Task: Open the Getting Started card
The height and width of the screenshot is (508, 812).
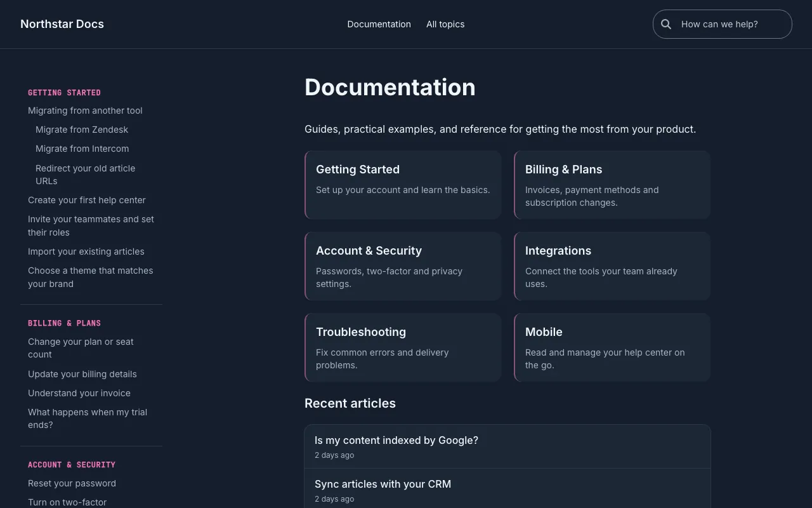Action: [x=403, y=185]
